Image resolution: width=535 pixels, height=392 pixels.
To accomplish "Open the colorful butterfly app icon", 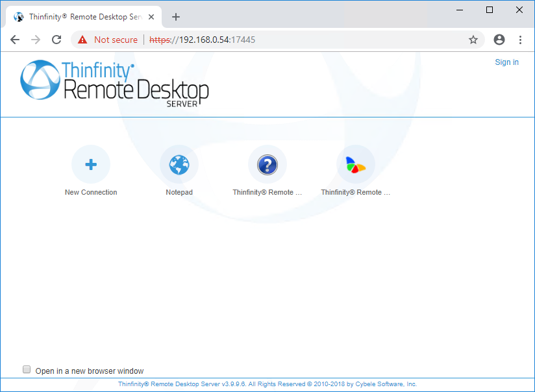I will tap(356, 164).
